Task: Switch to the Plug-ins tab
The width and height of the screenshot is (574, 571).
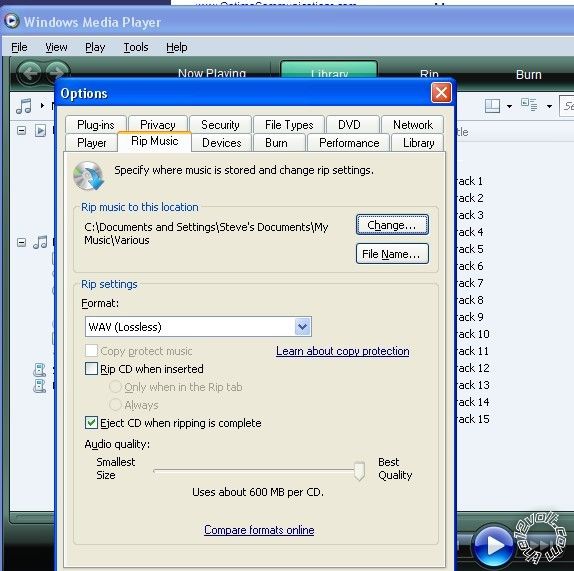Action: (x=96, y=125)
